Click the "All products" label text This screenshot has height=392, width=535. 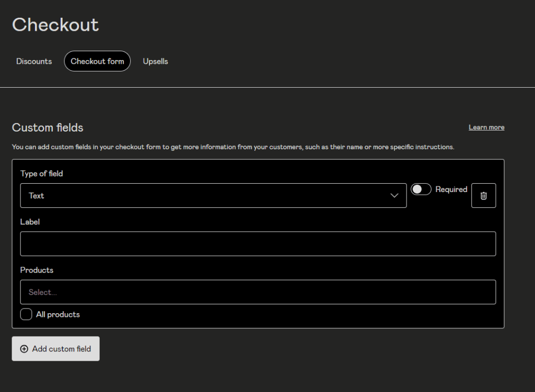click(58, 314)
